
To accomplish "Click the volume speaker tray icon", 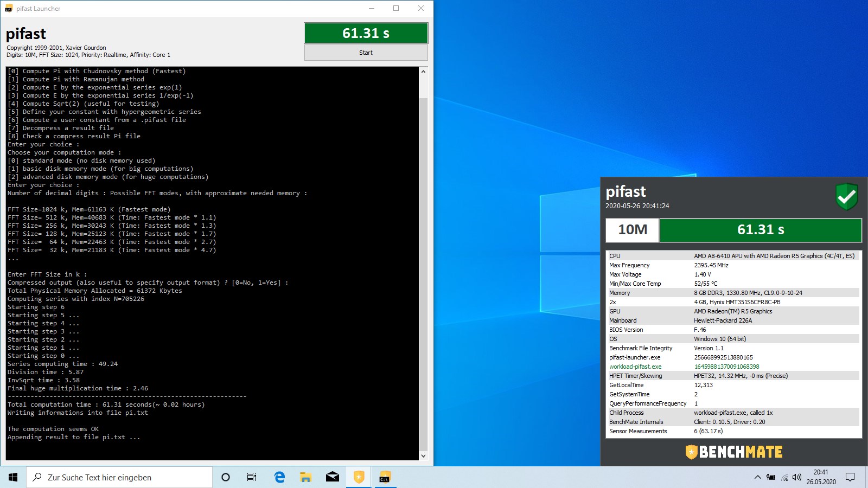I will pos(797,477).
